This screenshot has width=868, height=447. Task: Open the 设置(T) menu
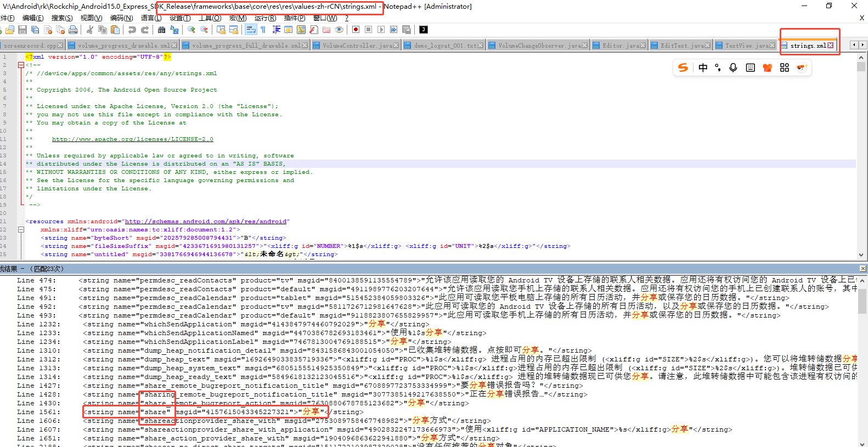180,18
